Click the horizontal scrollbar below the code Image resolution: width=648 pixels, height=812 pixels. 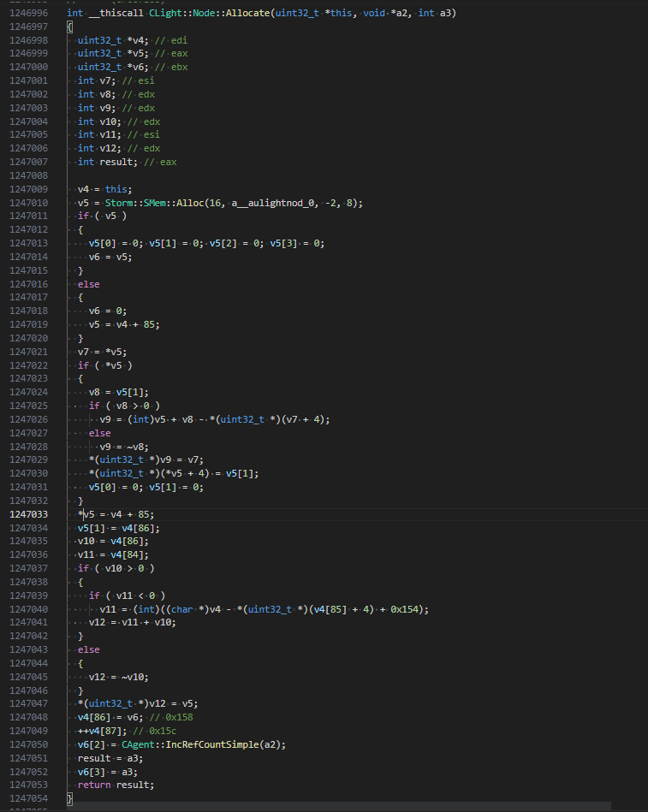pyautogui.click(x=342, y=806)
